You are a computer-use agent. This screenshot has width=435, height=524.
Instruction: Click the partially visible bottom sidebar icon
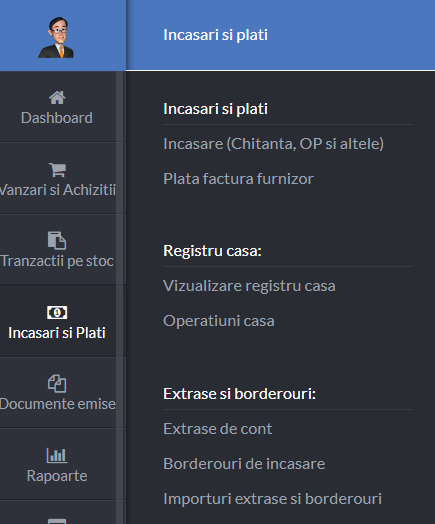(x=57, y=521)
